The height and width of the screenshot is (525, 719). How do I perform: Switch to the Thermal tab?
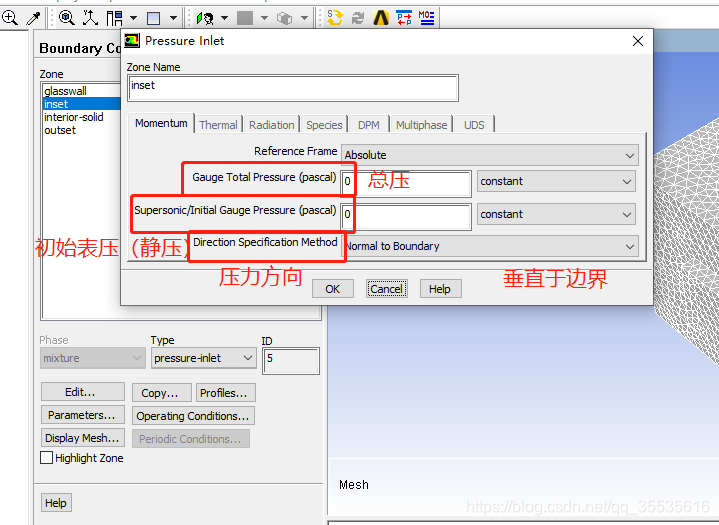(218, 125)
